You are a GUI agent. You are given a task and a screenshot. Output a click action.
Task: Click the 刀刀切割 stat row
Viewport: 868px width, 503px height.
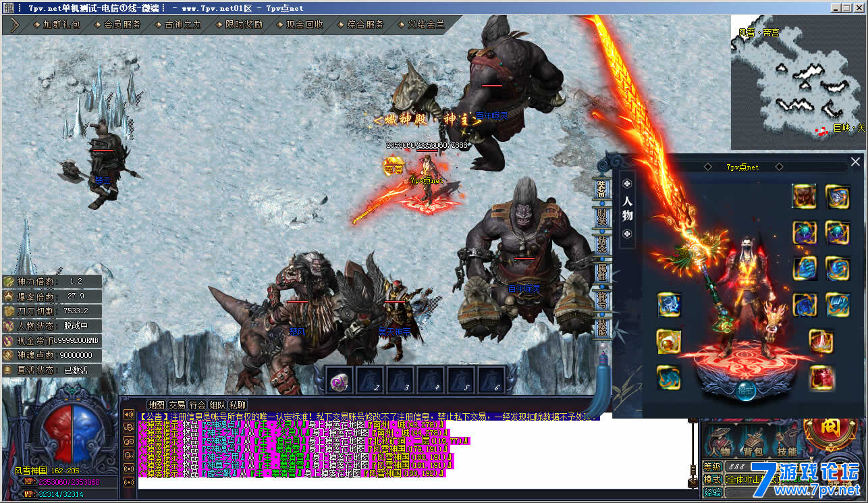coord(52,311)
